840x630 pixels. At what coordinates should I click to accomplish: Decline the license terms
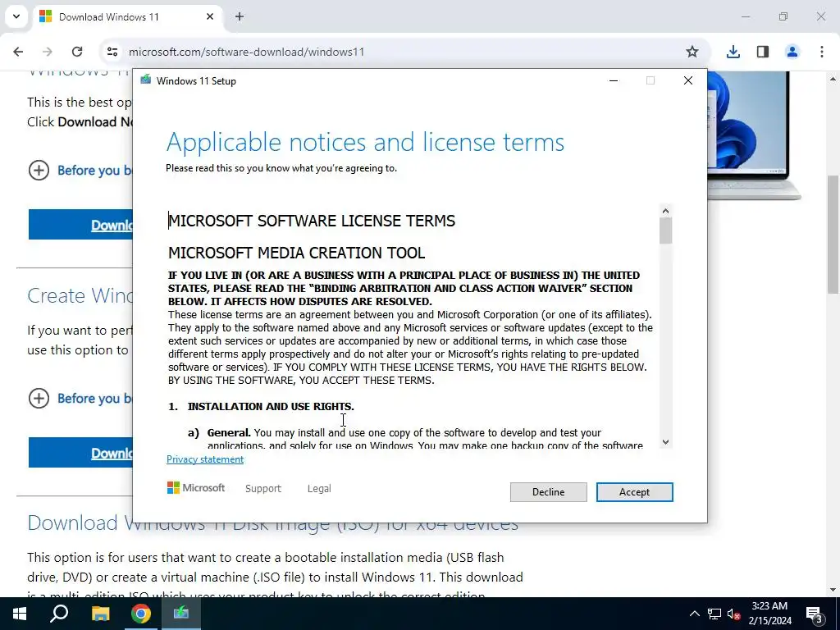[548, 492]
